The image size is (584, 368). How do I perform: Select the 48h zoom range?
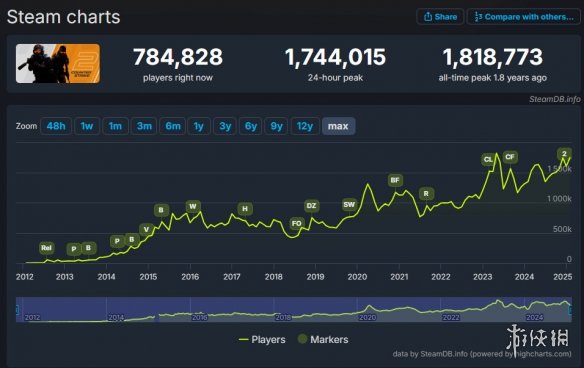click(x=56, y=126)
